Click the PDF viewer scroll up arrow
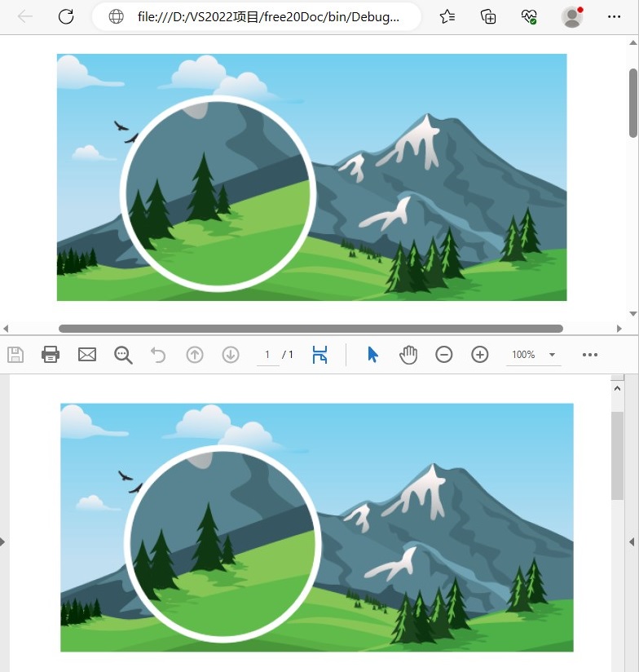639x672 pixels. pos(617,388)
